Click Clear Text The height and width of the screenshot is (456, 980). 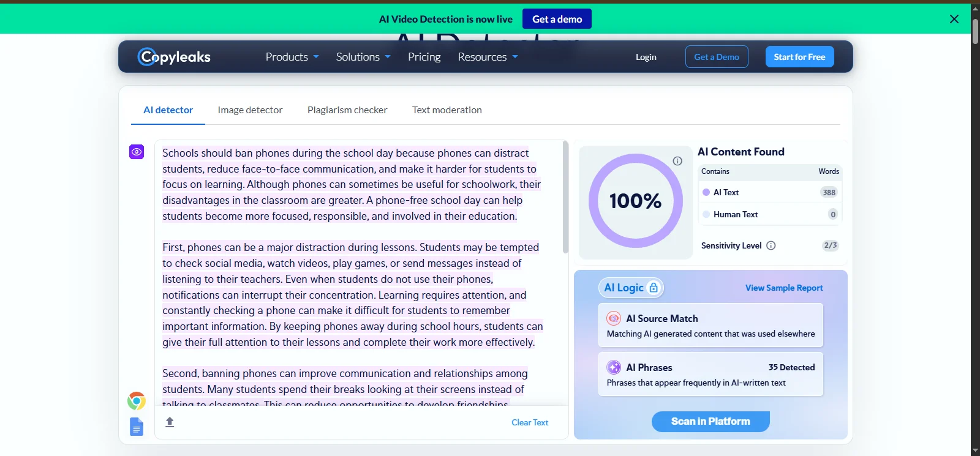[530, 422]
